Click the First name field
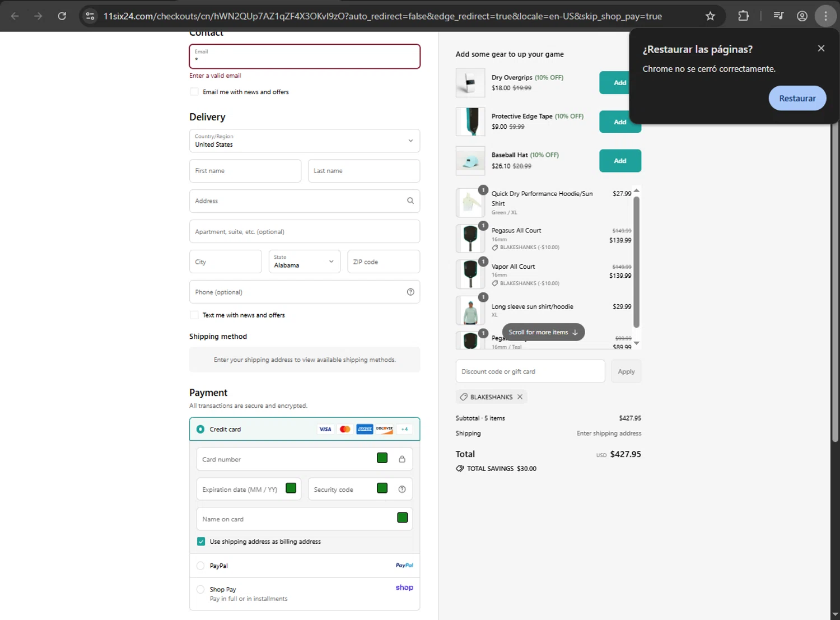The height and width of the screenshot is (620, 840). pyautogui.click(x=245, y=171)
